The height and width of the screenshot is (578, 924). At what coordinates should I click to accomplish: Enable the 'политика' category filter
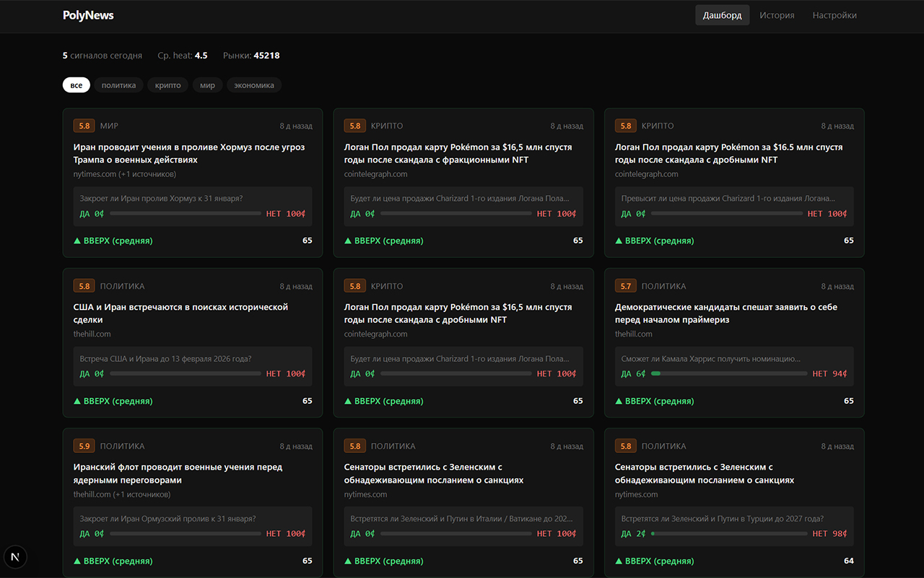(x=118, y=85)
